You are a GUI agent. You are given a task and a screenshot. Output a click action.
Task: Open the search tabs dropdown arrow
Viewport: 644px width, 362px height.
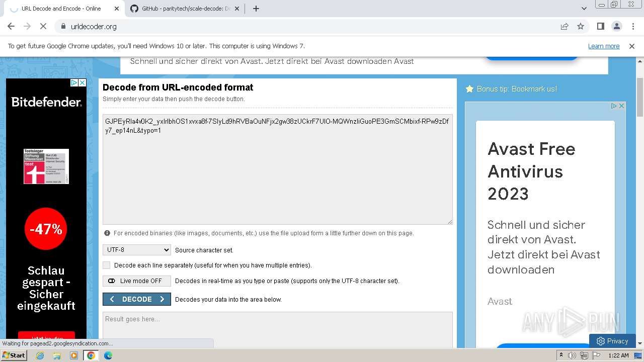(x=584, y=9)
